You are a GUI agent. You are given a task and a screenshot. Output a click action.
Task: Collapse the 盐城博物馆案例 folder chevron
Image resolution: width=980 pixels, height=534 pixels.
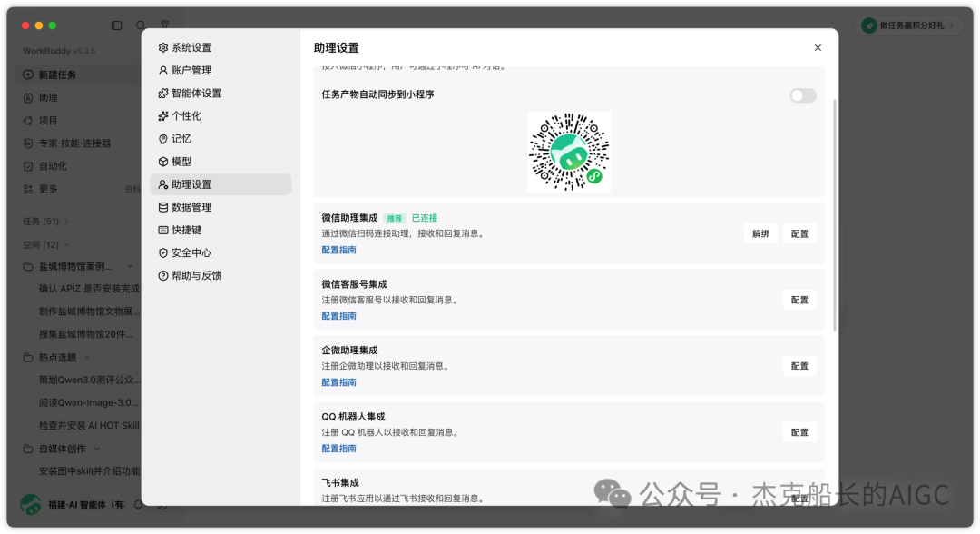click(x=131, y=266)
